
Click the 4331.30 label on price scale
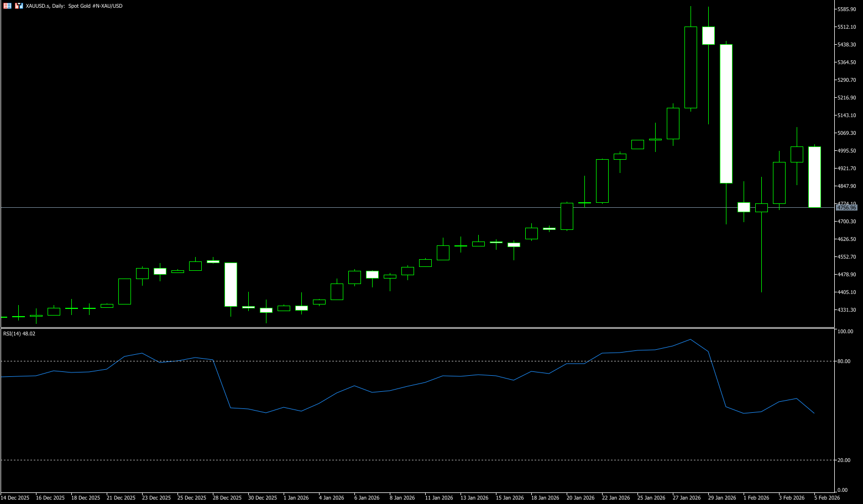click(846, 310)
